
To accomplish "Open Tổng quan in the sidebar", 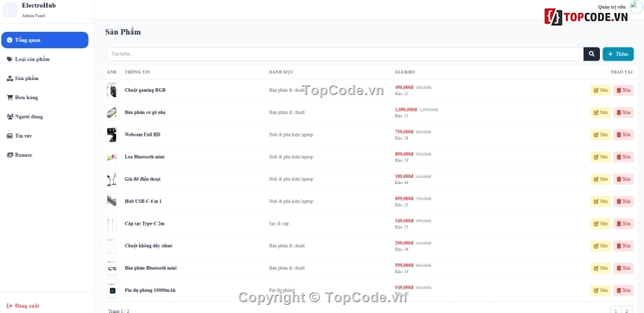I will pos(45,40).
